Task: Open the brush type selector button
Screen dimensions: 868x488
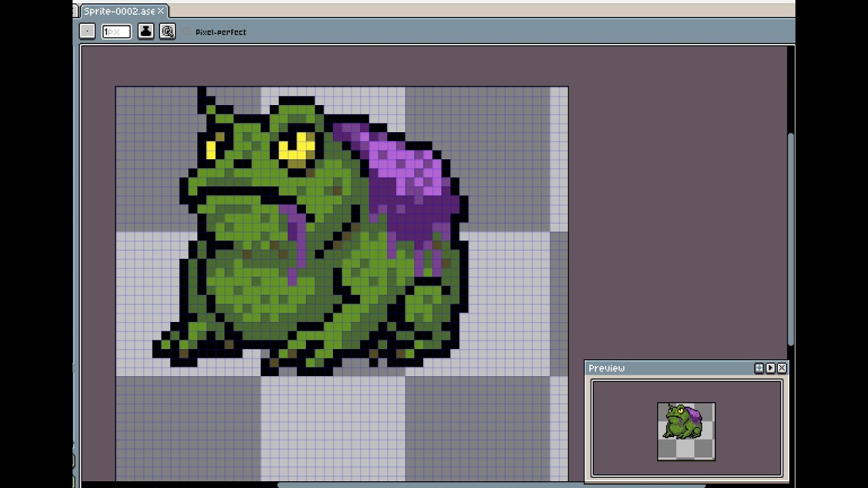Action: click(x=87, y=31)
